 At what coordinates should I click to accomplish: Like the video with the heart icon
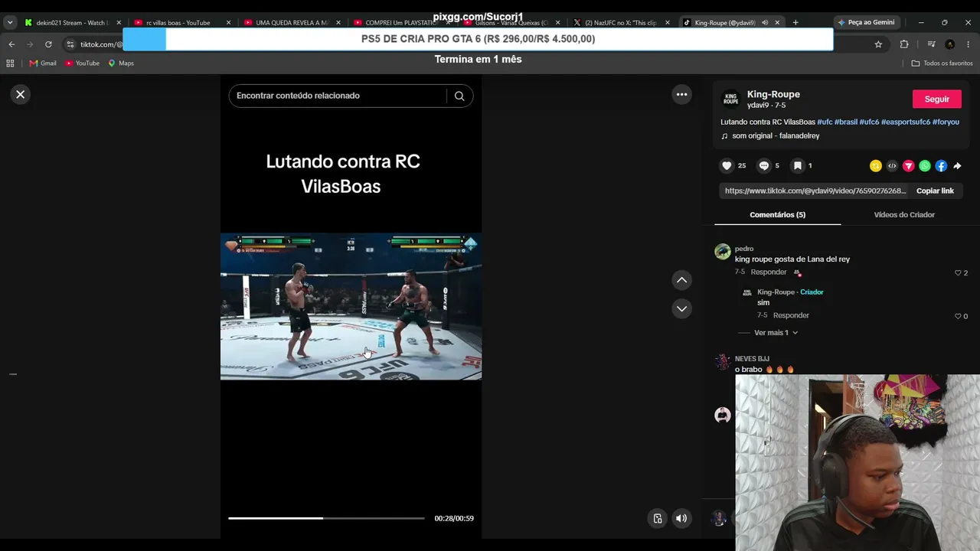tap(727, 165)
